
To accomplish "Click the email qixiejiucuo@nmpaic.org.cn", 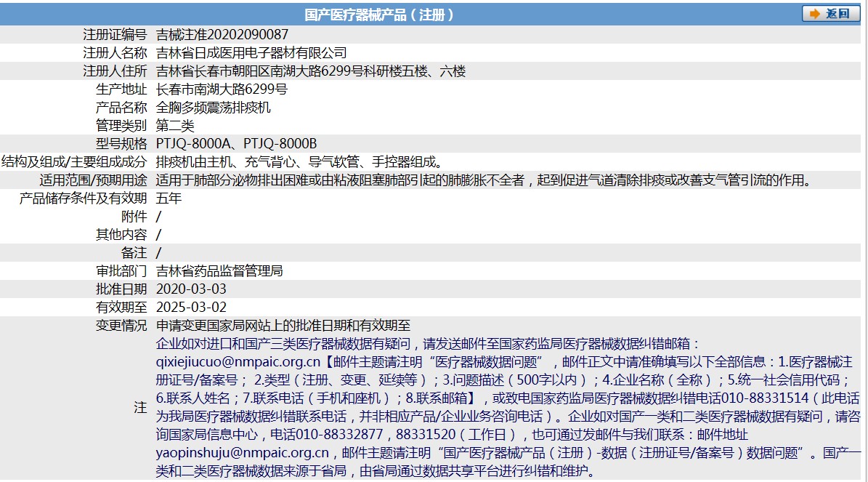I will point(238,362).
